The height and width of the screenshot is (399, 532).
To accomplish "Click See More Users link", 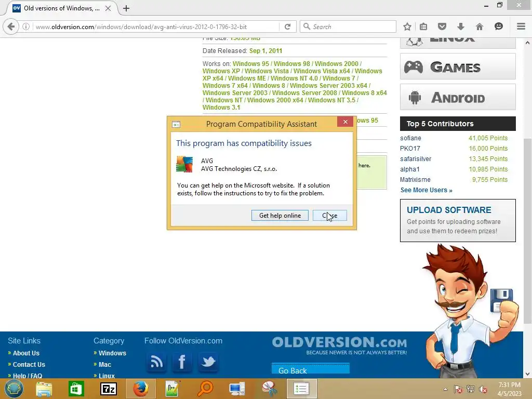I will [426, 190].
